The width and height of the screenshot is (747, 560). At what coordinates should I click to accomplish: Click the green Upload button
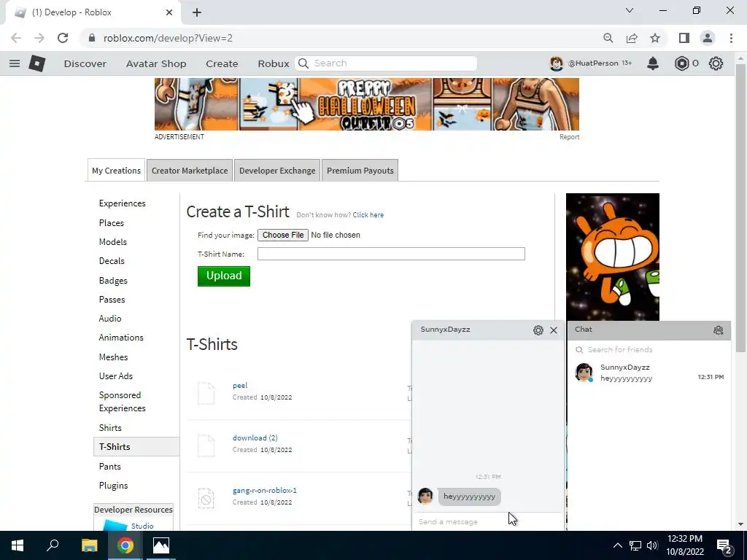pyautogui.click(x=224, y=276)
